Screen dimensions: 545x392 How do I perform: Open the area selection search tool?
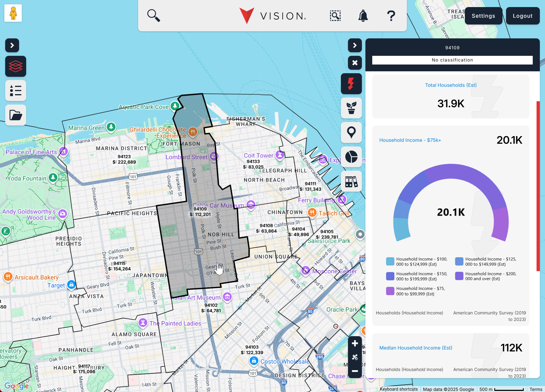pos(335,16)
